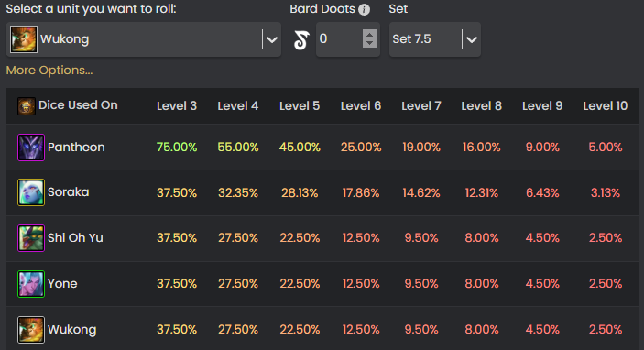The height and width of the screenshot is (350, 644).
Task: Click the Wukong portrait in unit selector
Action: click(24, 39)
